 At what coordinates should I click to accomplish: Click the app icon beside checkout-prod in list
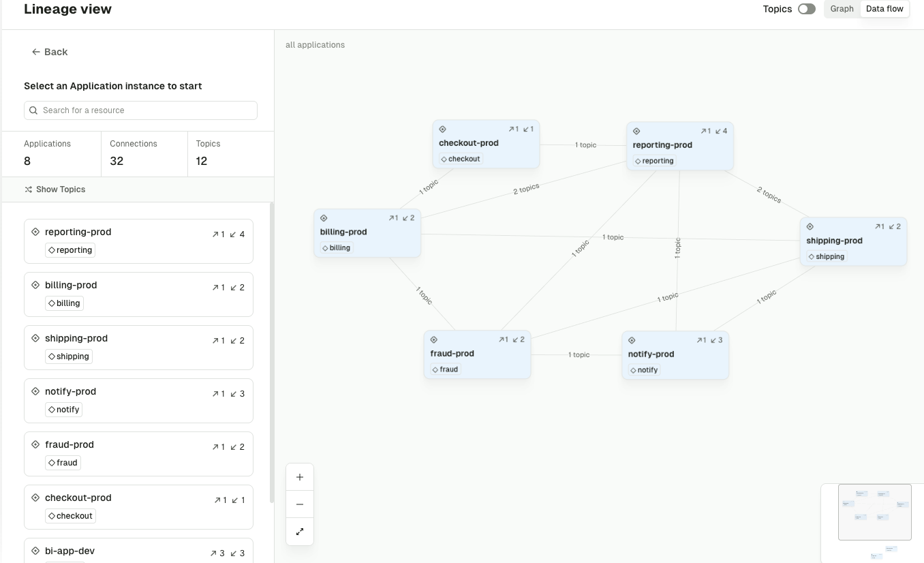[35, 498]
